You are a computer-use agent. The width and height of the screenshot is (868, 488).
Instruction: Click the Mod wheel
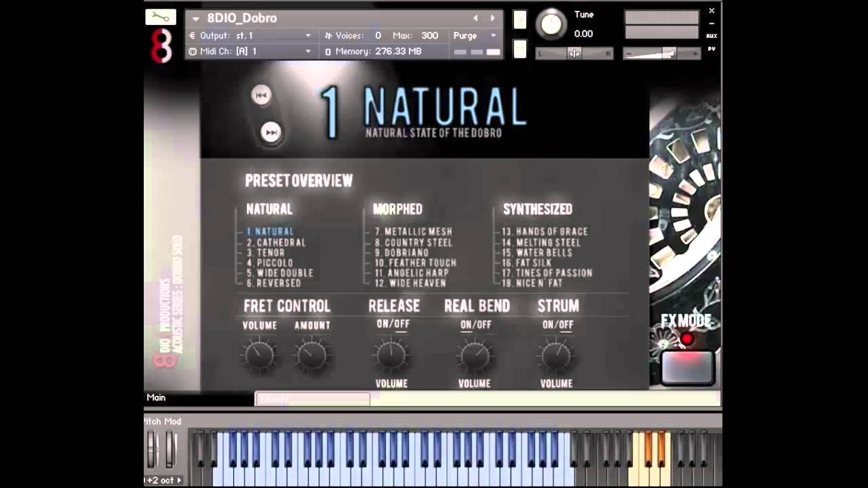click(x=171, y=449)
